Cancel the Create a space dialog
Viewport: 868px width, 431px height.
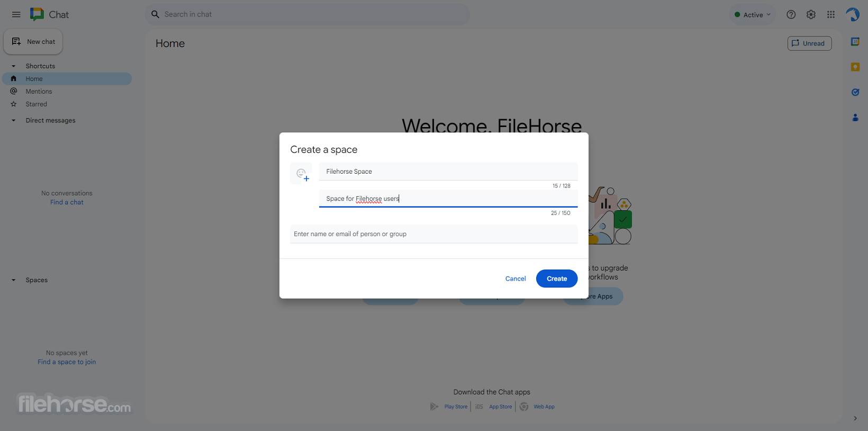coord(516,279)
